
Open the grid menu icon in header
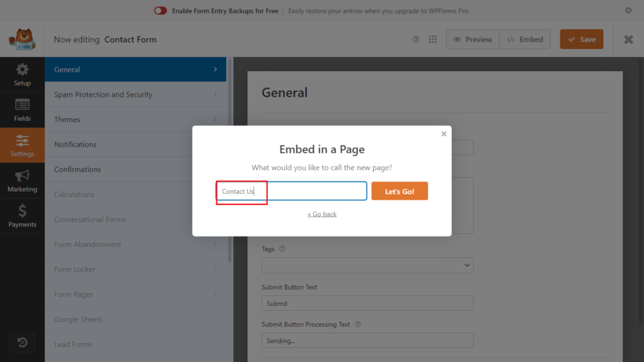click(433, 40)
